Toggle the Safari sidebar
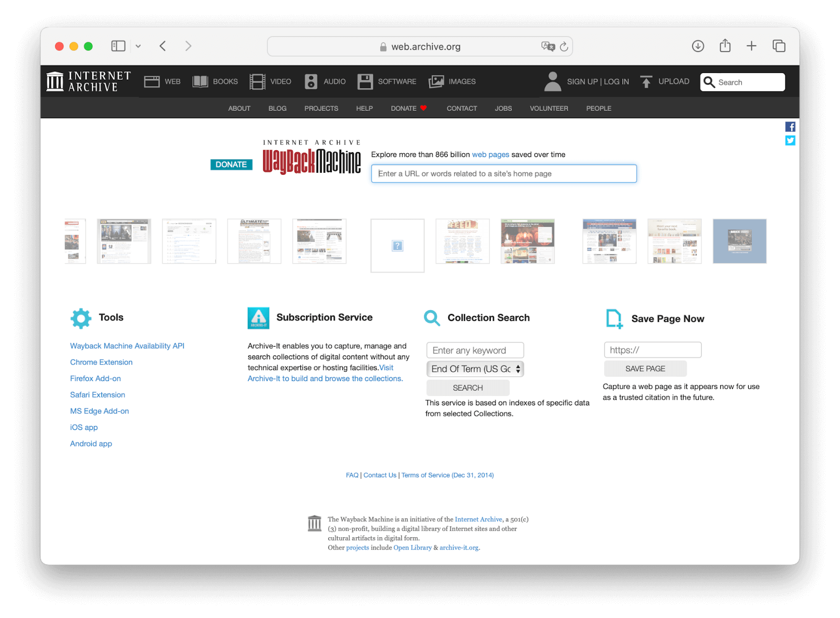Viewport: 840px width, 618px height. tap(118, 46)
